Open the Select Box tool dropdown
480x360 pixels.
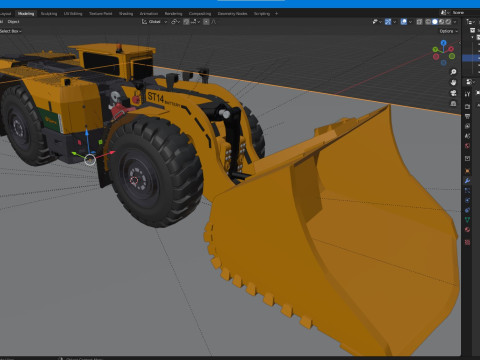tap(11, 31)
